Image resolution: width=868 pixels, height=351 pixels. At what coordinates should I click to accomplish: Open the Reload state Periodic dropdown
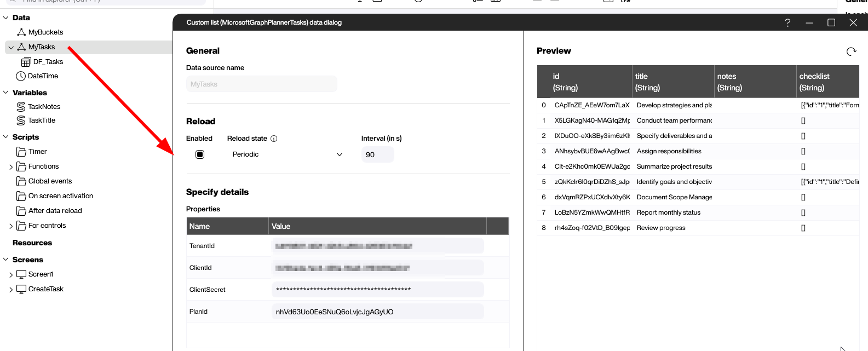tap(288, 154)
